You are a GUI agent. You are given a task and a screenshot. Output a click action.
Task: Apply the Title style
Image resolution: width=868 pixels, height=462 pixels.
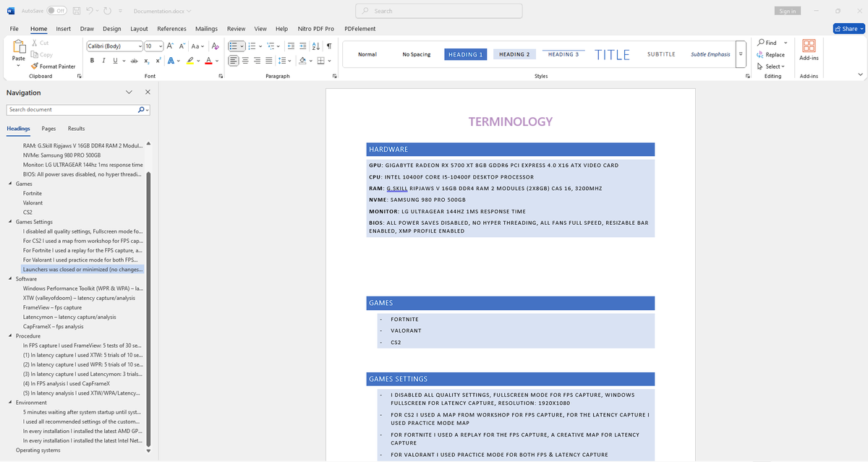[612, 54]
